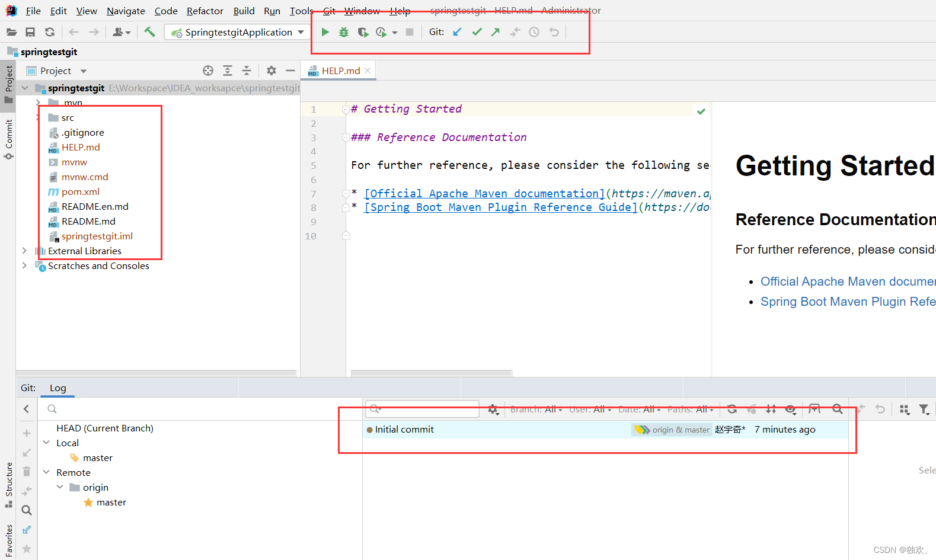Expand the External Libraries node
Screen dimensions: 936x560
point(24,251)
